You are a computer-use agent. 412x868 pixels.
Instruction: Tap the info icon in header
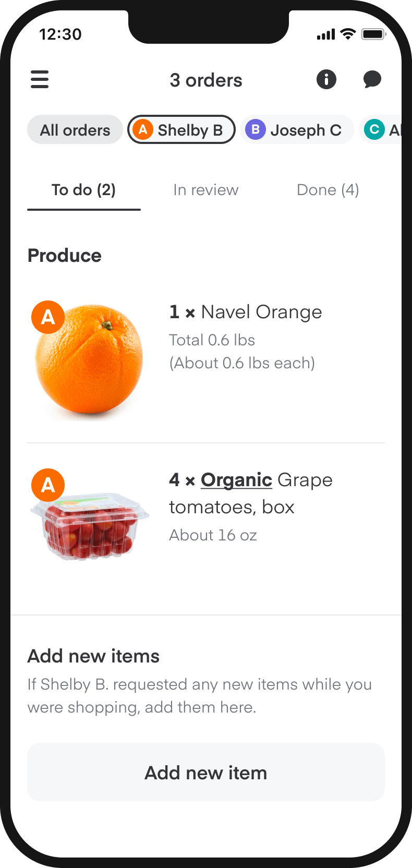tap(326, 80)
